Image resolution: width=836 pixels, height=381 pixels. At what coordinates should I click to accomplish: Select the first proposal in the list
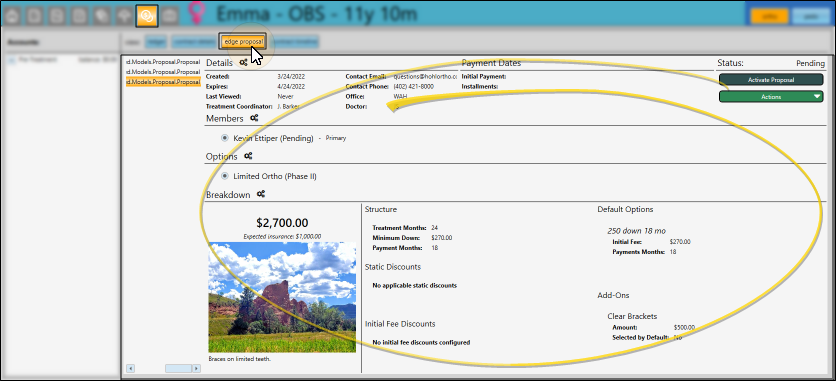[163, 62]
